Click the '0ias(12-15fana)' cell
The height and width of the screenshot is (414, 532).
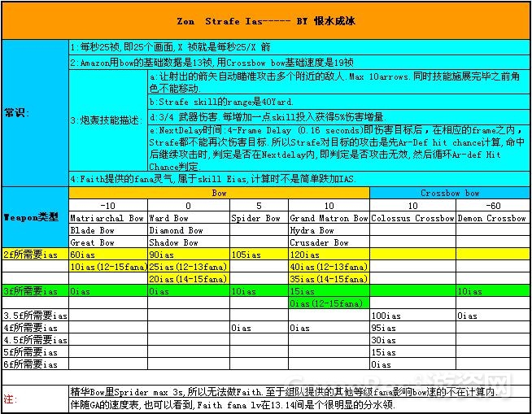[329, 303]
